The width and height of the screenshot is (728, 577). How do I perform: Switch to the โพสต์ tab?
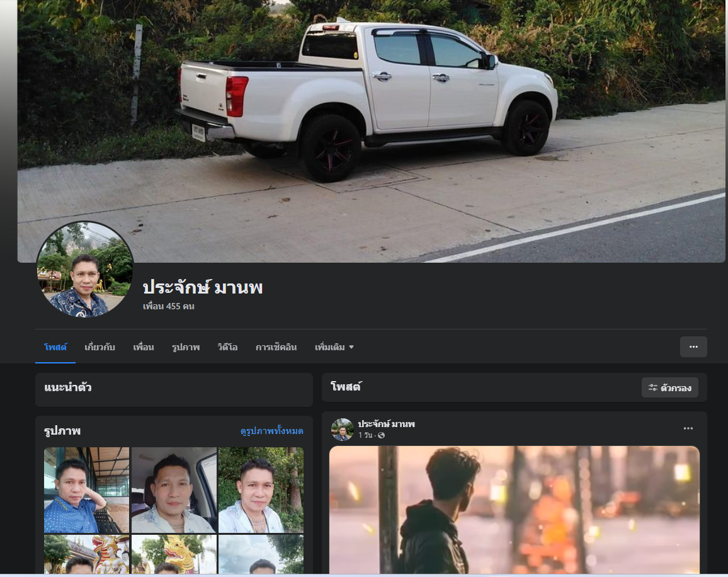point(55,347)
